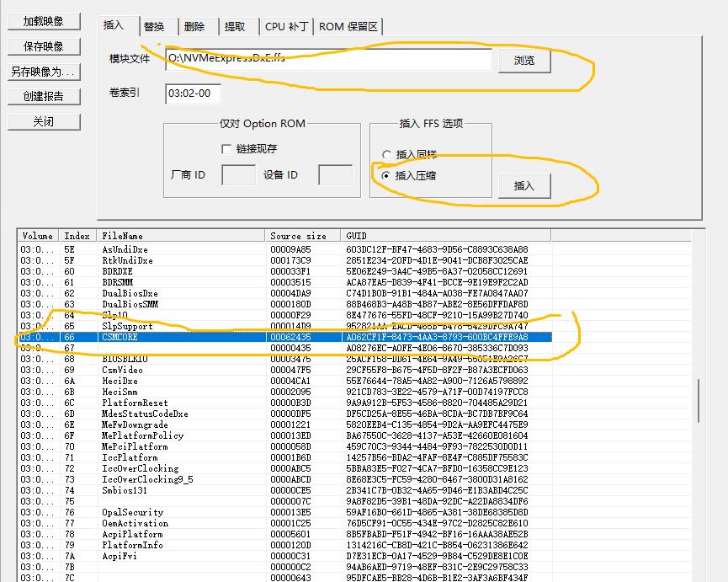Click the 模块文件 path input field
The image size is (728, 582).
click(329, 59)
